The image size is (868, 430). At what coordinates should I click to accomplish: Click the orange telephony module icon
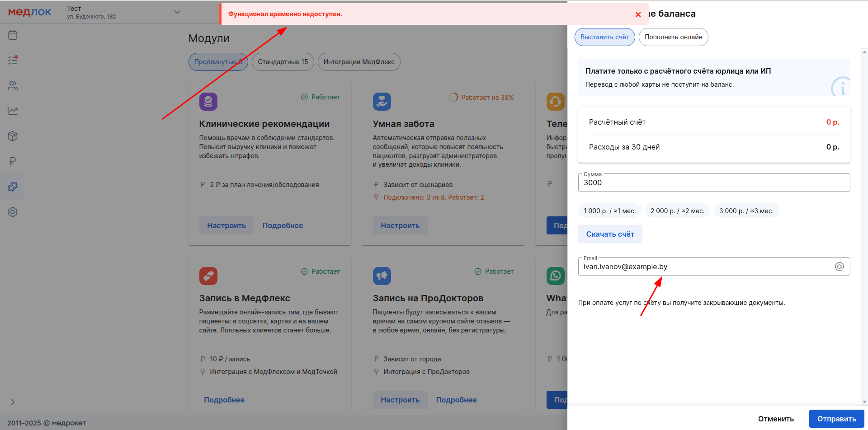(x=556, y=102)
